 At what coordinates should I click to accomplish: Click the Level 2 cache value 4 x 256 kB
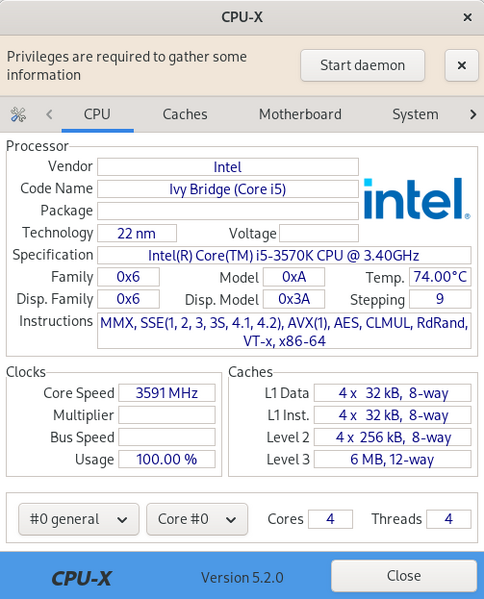(393, 437)
